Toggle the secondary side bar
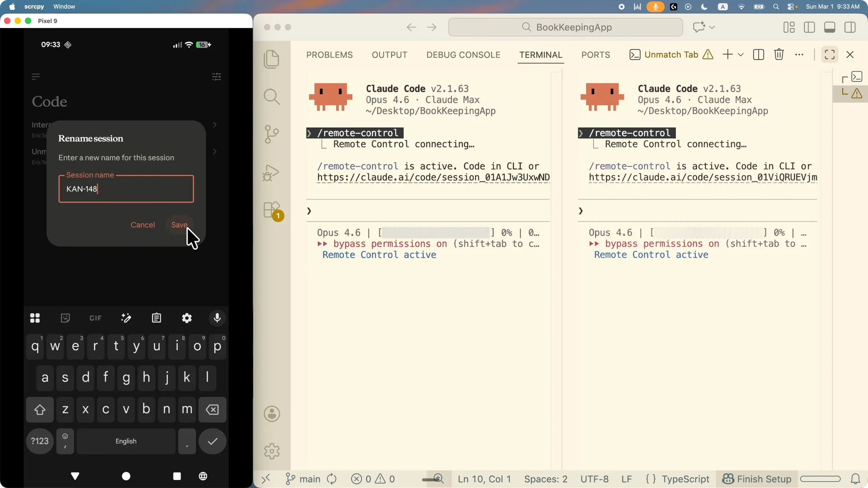 click(x=850, y=27)
